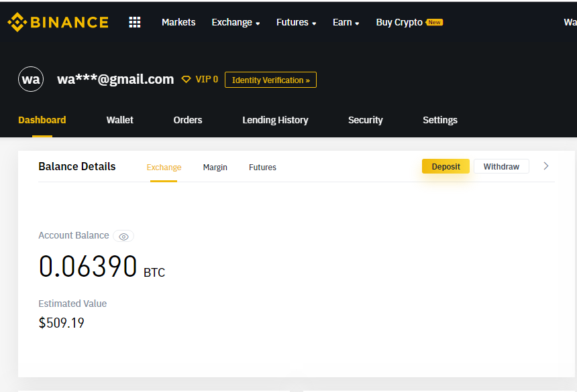The height and width of the screenshot is (392, 577).
Task: Click the VIP diamond icon
Action: click(x=187, y=79)
